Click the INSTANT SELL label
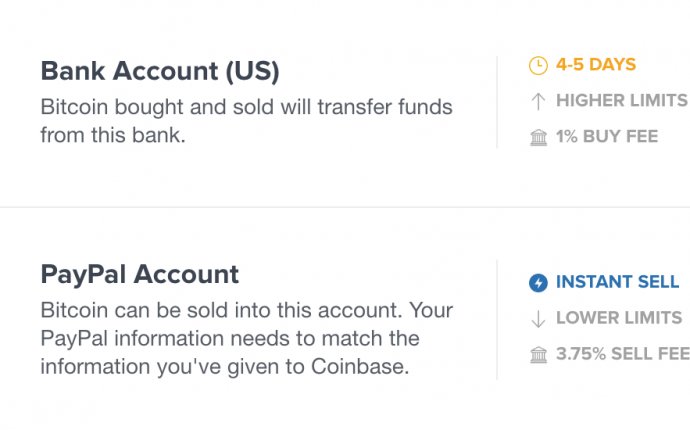 pos(617,282)
